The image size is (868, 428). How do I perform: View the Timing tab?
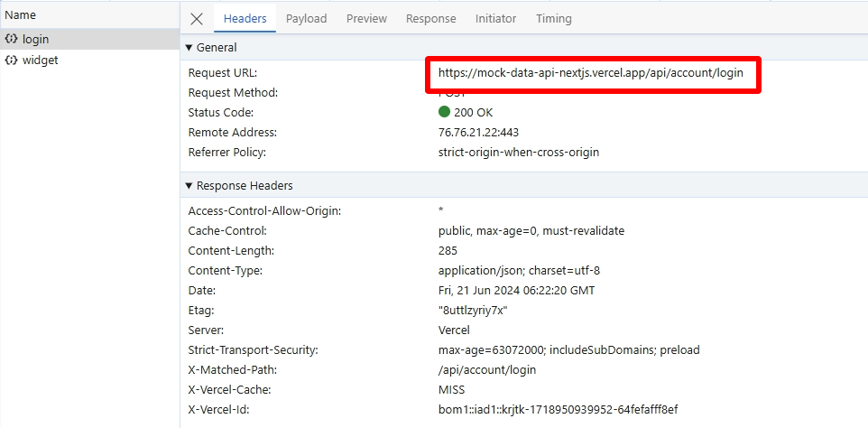point(553,18)
